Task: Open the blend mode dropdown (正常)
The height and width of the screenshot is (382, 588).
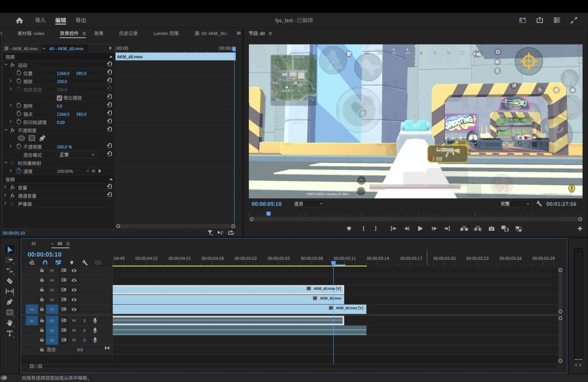Action: (77, 155)
